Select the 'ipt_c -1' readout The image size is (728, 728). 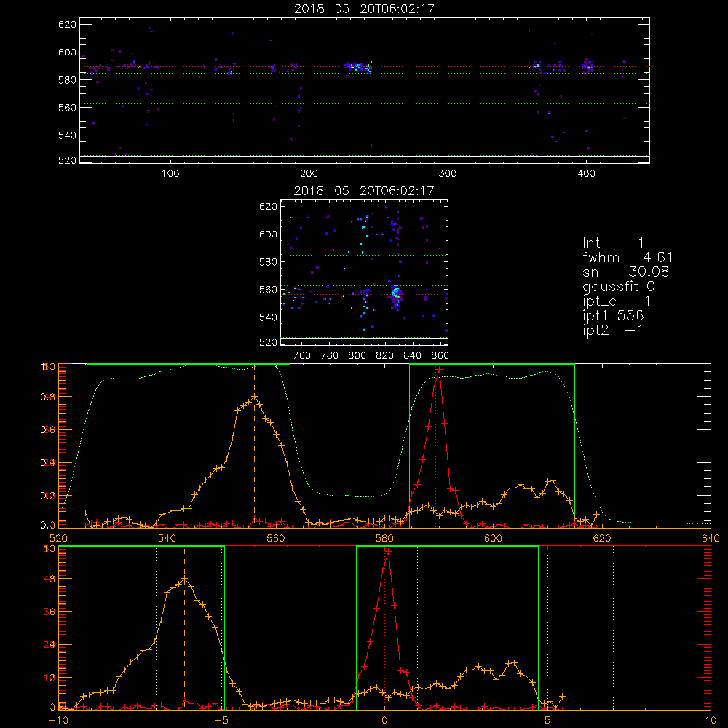click(x=617, y=301)
